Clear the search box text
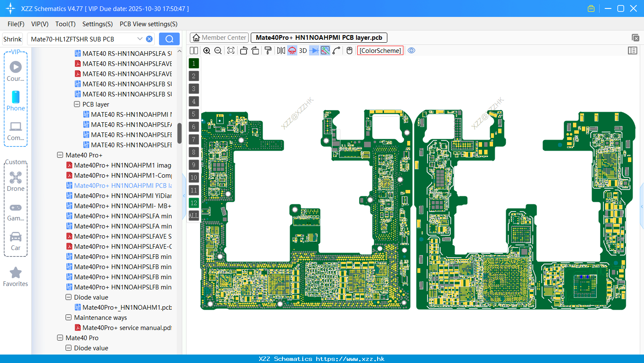 coord(149,39)
